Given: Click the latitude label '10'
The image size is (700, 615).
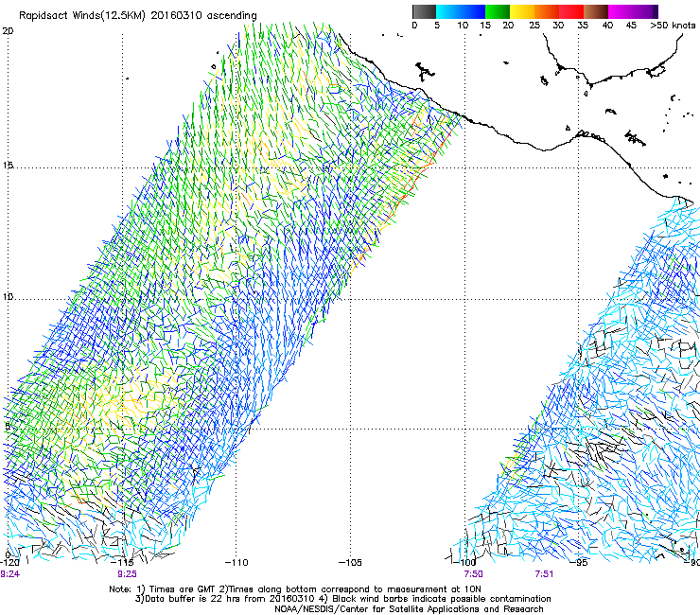Looking at the screenshot, I should click(8, 296).
